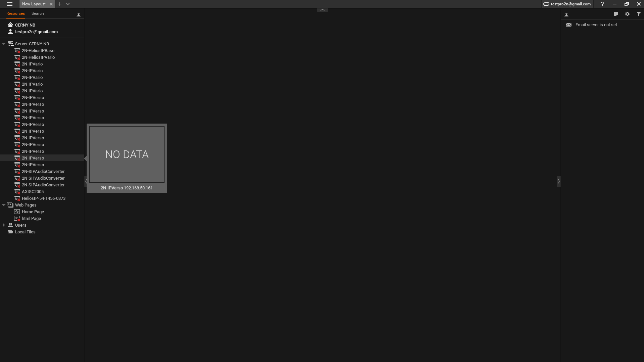644x362 pixels.
Task: Collapse the Web Pages group
Action: pyautogui.click(x=4, y=205)
